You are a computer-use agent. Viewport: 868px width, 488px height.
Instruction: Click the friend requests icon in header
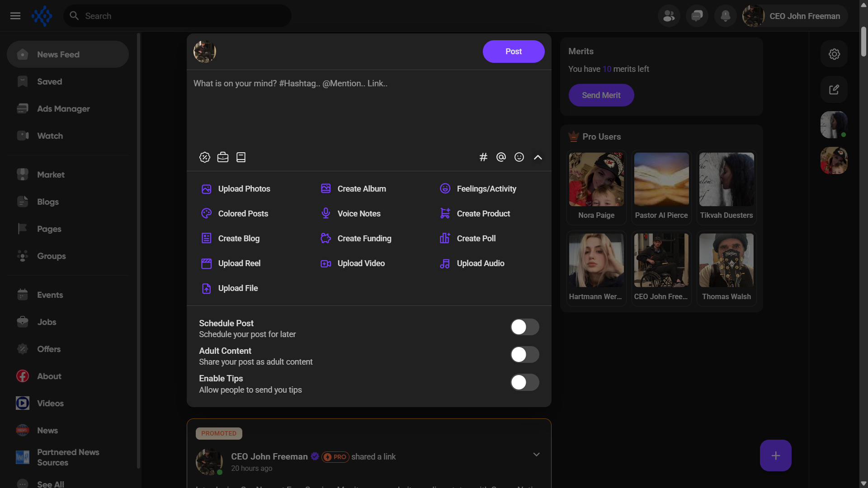point(669,16)
